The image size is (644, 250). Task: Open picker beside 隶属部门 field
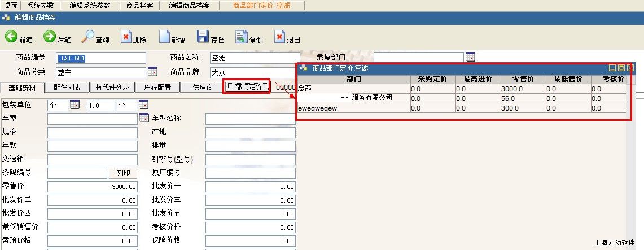click(470, 57)
